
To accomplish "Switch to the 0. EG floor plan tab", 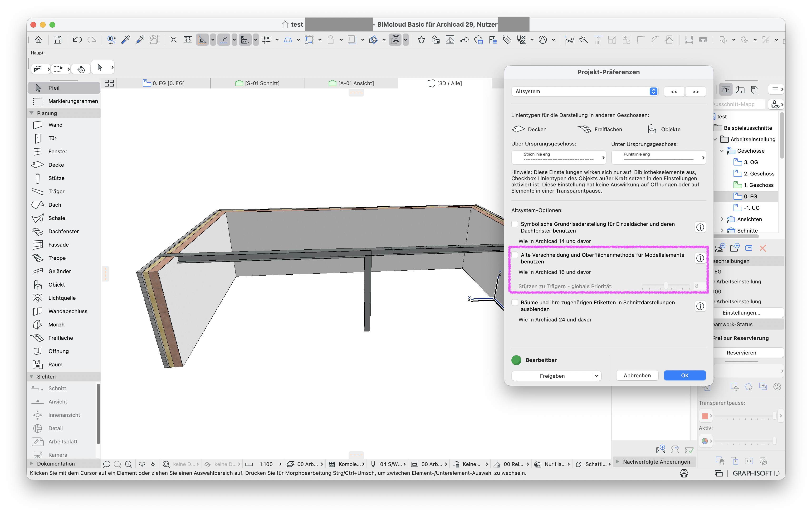I will [164, 83].
